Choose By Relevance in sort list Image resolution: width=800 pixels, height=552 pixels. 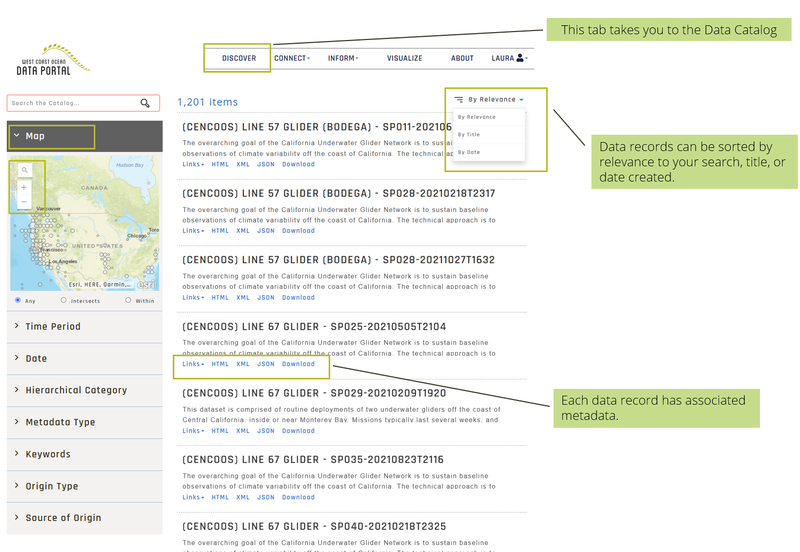[x=489, y=117]
